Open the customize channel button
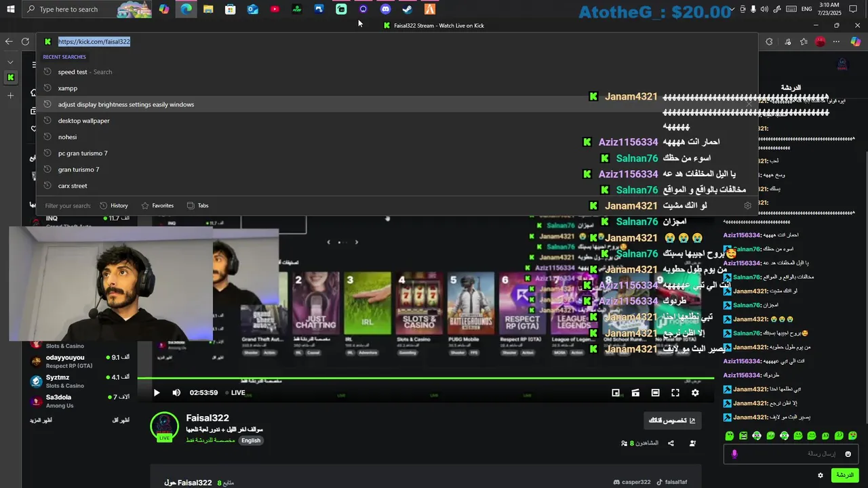868x488 pixels. (672, 420)
